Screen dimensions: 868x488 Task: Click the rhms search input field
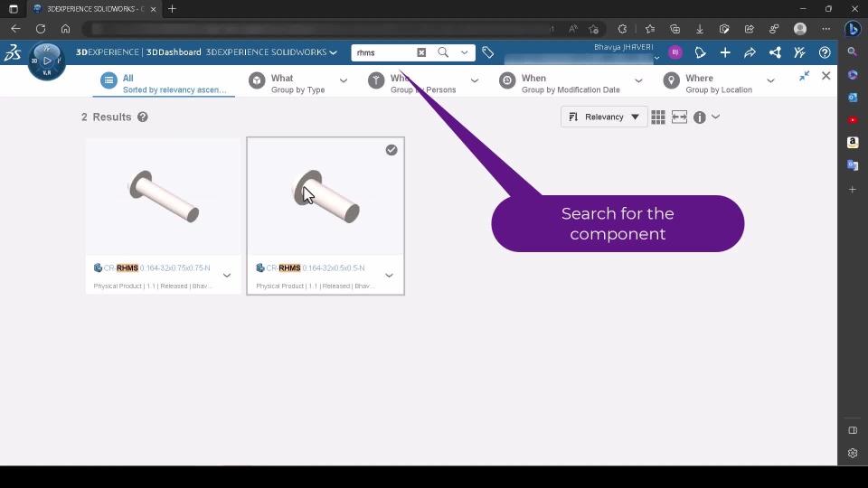click(x=384, y=52)
